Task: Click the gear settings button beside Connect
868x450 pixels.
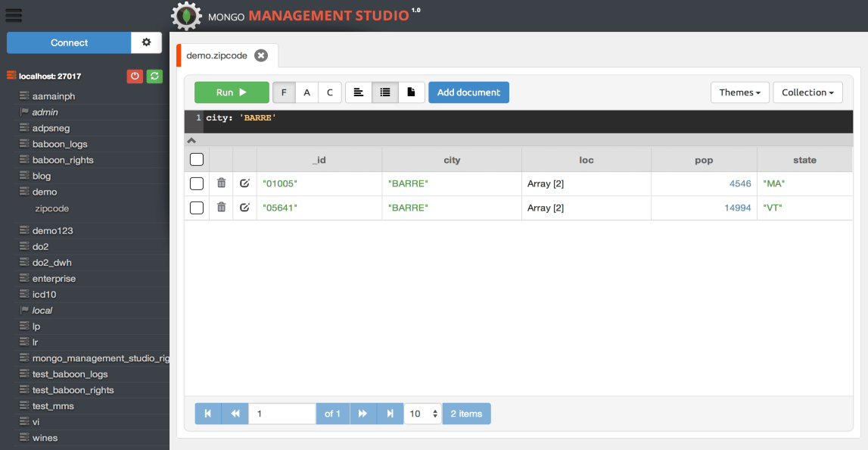Action: (146, 42)
